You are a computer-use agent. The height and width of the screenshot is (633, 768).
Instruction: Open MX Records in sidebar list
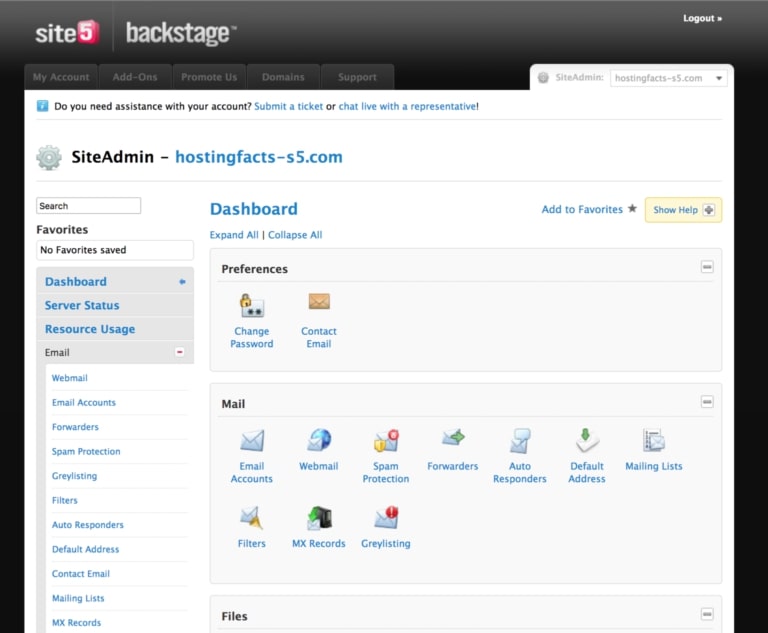(76, 623)
